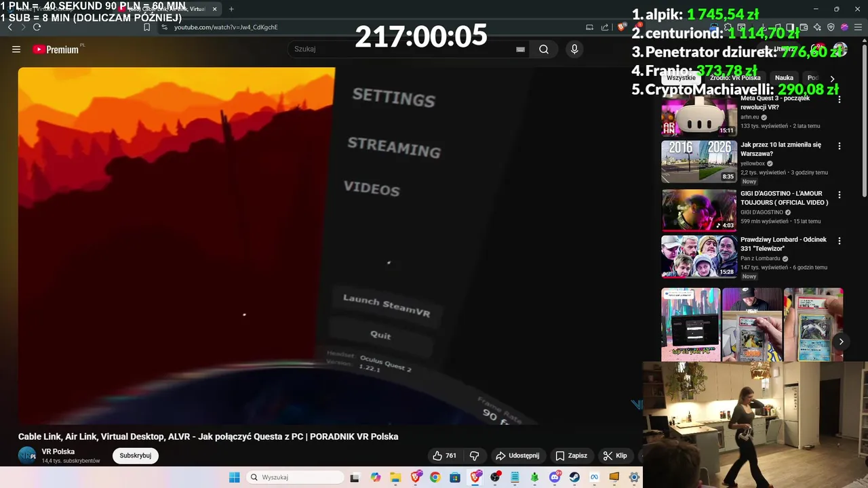The width and height of the screenshot is (868, 488).
Task: Click the YouTube search magnifier button
Action: (x=544, y=49)
